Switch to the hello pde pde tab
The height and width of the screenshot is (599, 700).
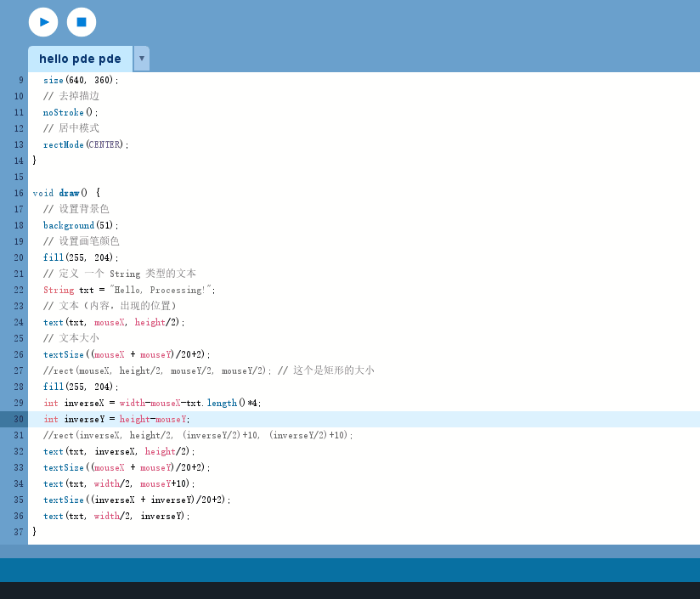[x=79, y=59]
